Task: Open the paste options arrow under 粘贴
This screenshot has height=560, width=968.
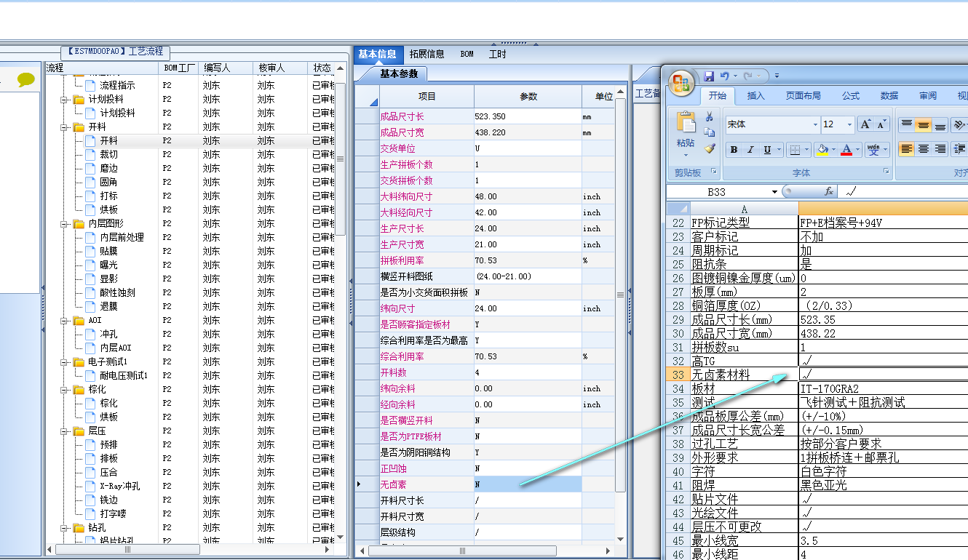Action: pyautogui.click(x=686, y=154)
